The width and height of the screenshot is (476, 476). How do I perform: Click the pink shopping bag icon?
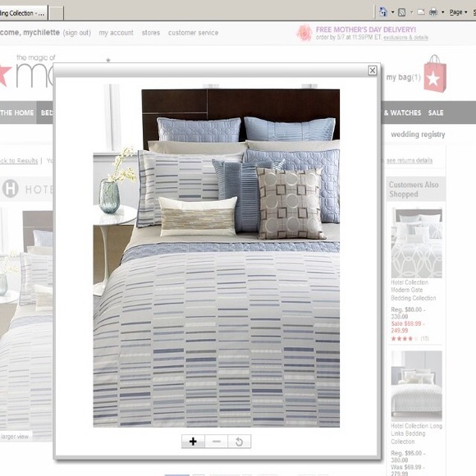coord(435,74)
